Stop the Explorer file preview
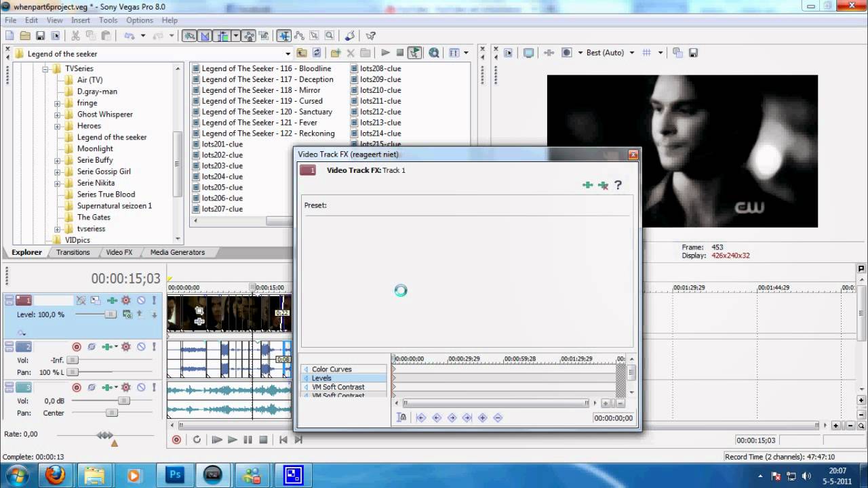This screenshot has height=488, width=868. click(400, 53)
